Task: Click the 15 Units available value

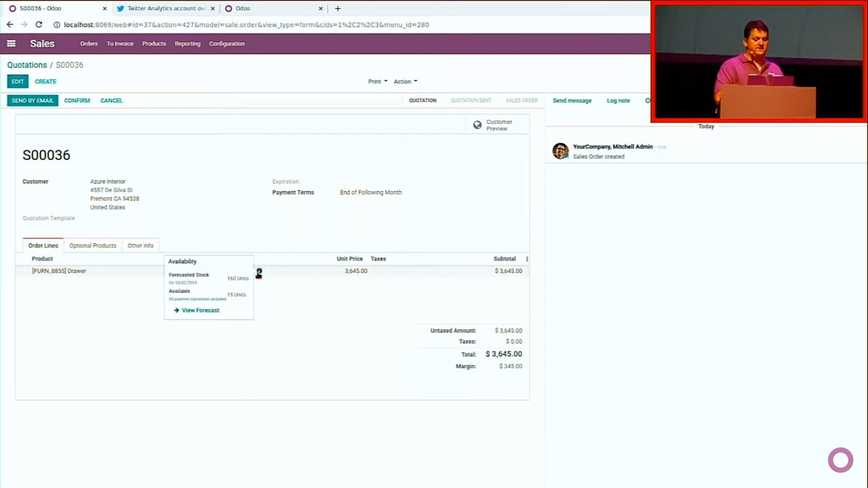Action: pos(236,295)
